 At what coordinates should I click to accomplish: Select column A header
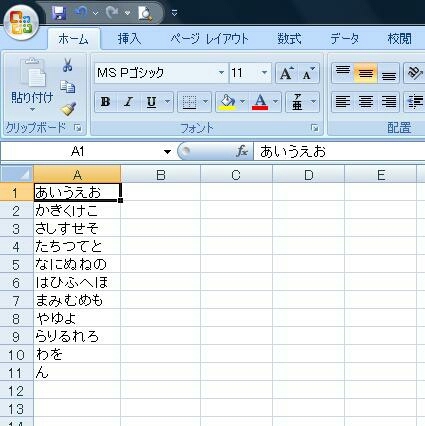pos(77,174)
